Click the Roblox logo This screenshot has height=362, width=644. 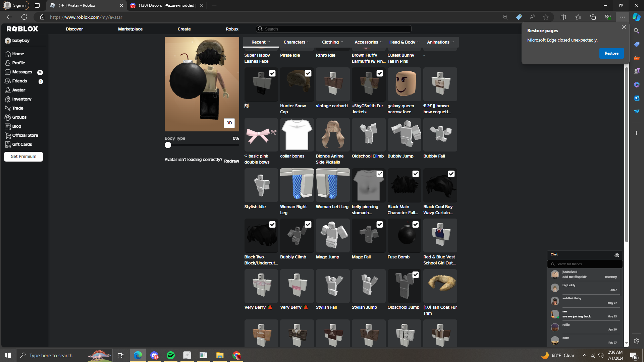[22, 29]
